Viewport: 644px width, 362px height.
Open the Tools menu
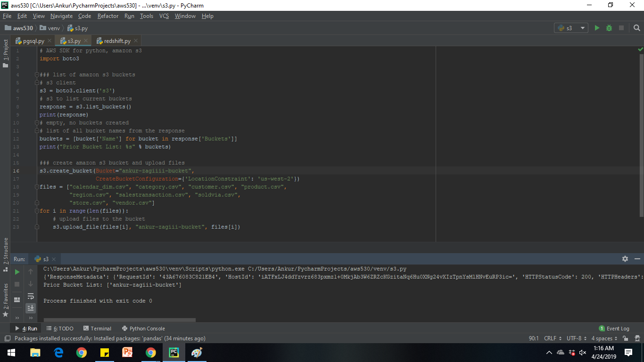point(147,16)
